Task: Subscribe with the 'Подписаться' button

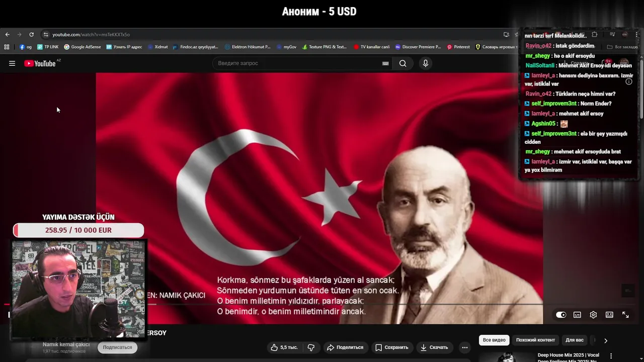Action: click(117, 347)
